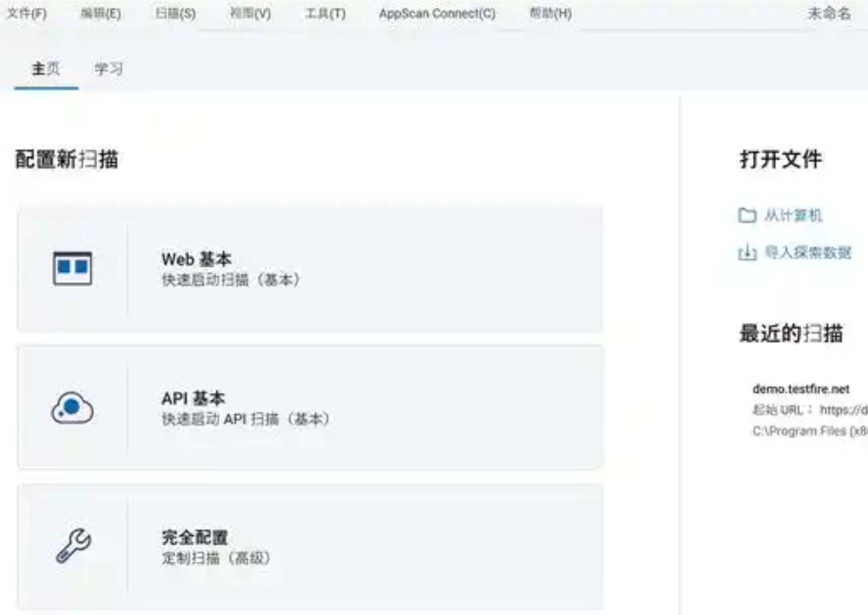868x615 pixels.
Task: Open the 扫描(S) menu
Action: 175,14
